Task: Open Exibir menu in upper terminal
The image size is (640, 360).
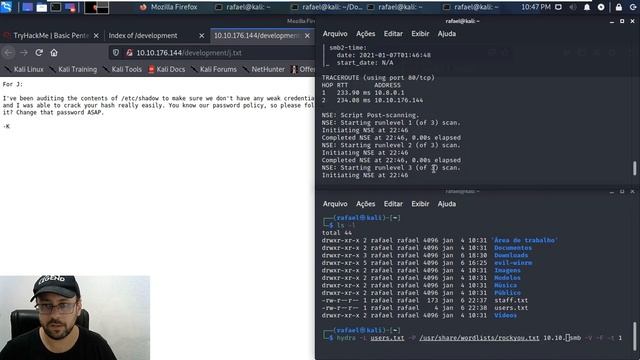Action: [420, 34]
